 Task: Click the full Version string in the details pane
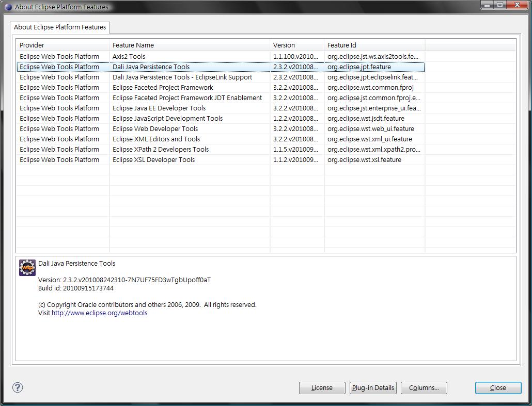click(124, 280)
